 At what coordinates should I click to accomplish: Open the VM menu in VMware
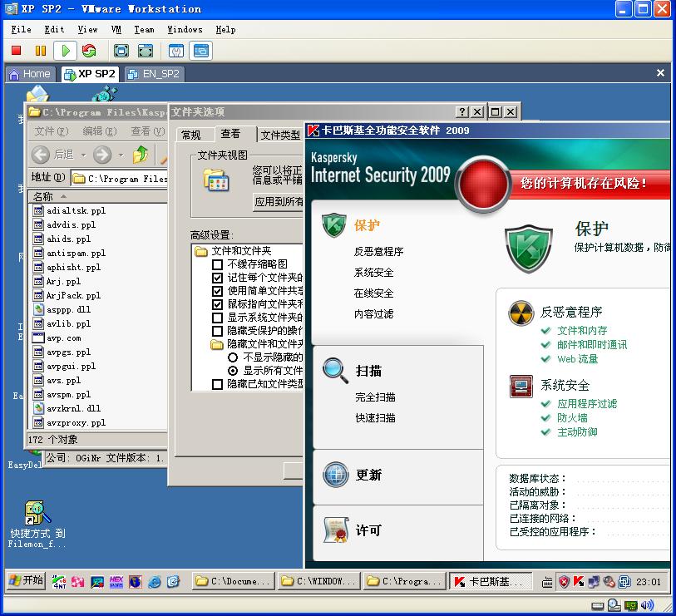(116, 29)
